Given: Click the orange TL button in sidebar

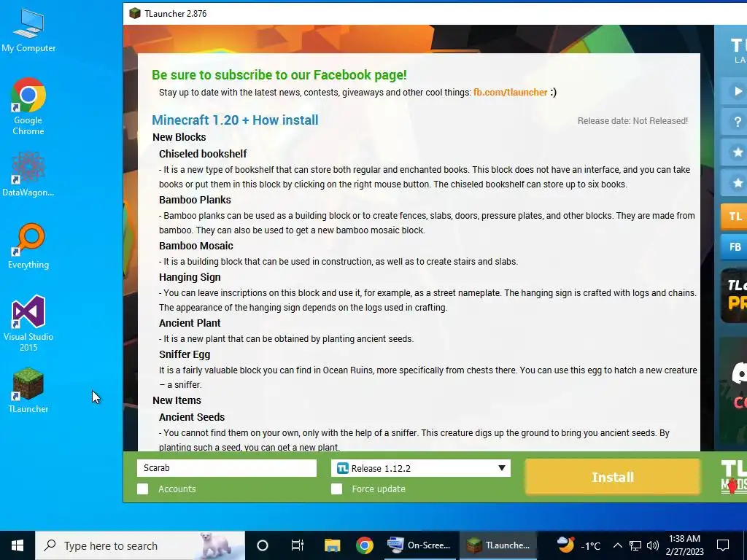Looking at the screenshot, I should pos(735,217).
